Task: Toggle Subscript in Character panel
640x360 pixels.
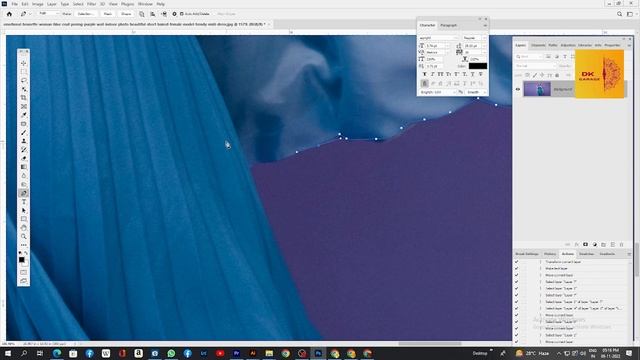Action: 464,74
